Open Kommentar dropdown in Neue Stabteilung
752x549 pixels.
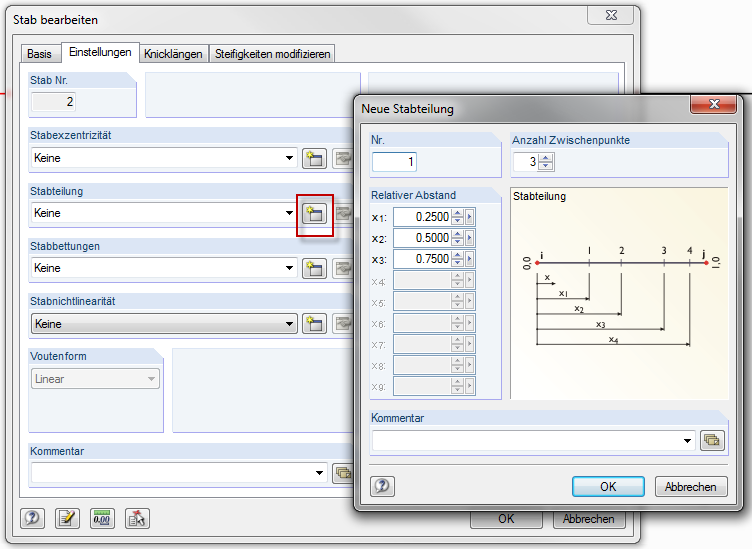687,440
